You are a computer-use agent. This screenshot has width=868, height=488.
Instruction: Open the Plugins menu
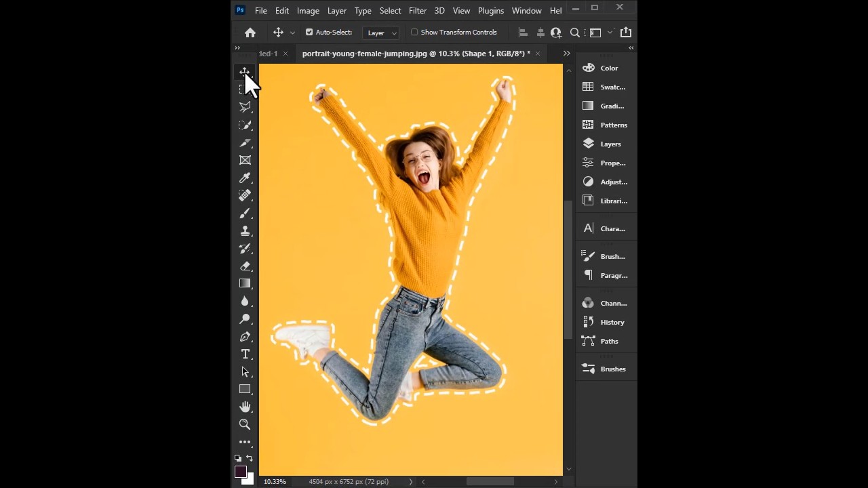point(491,11)
